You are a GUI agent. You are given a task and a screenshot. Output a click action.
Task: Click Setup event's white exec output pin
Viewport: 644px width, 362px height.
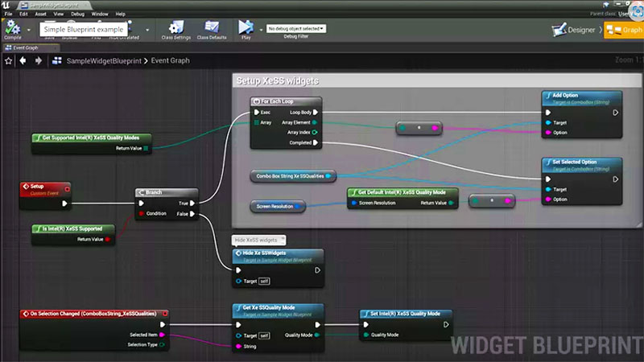click(x=64, y=204)
